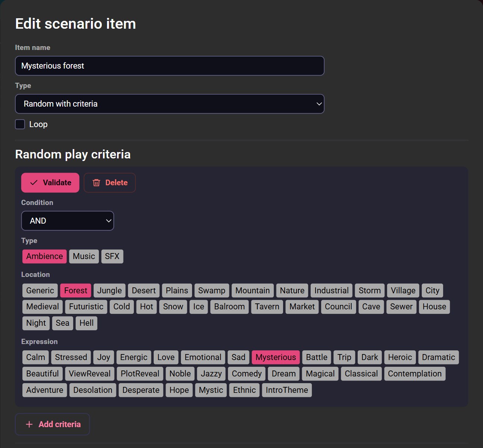Deselect the Forest location tag
The image size is (483, 448).
[76, 290]
